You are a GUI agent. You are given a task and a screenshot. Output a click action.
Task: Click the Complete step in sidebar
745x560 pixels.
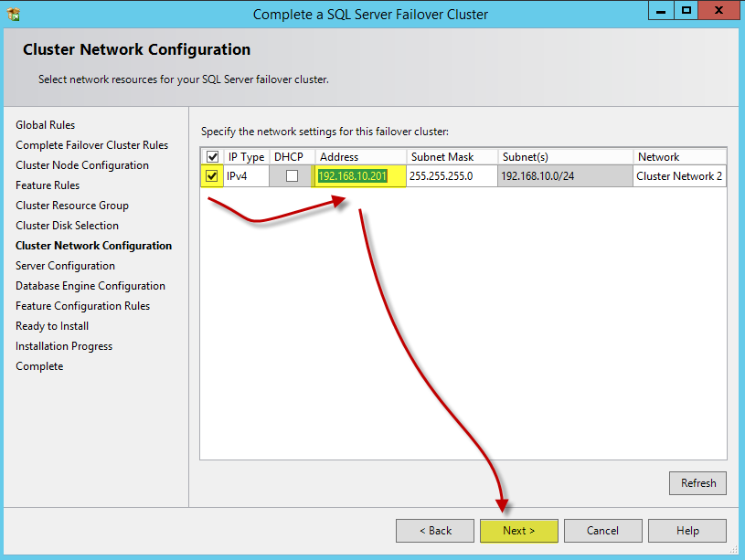pyautogui.click(x=39, y=366)
